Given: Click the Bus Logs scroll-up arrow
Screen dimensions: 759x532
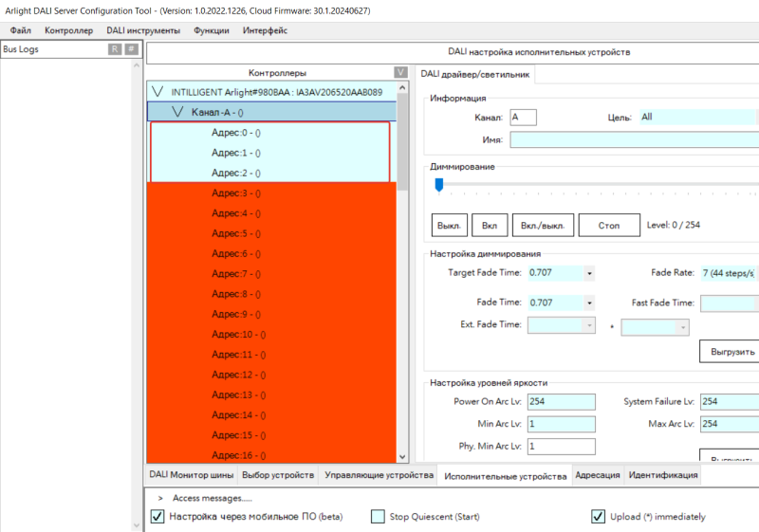Looking at the screenshot, I should [x=137, y=65].
